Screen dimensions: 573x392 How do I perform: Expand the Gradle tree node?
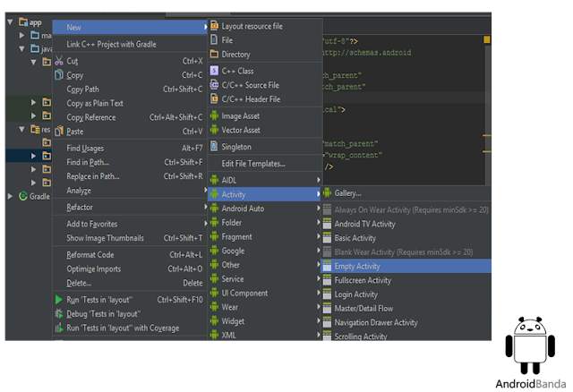pos(10,196)
